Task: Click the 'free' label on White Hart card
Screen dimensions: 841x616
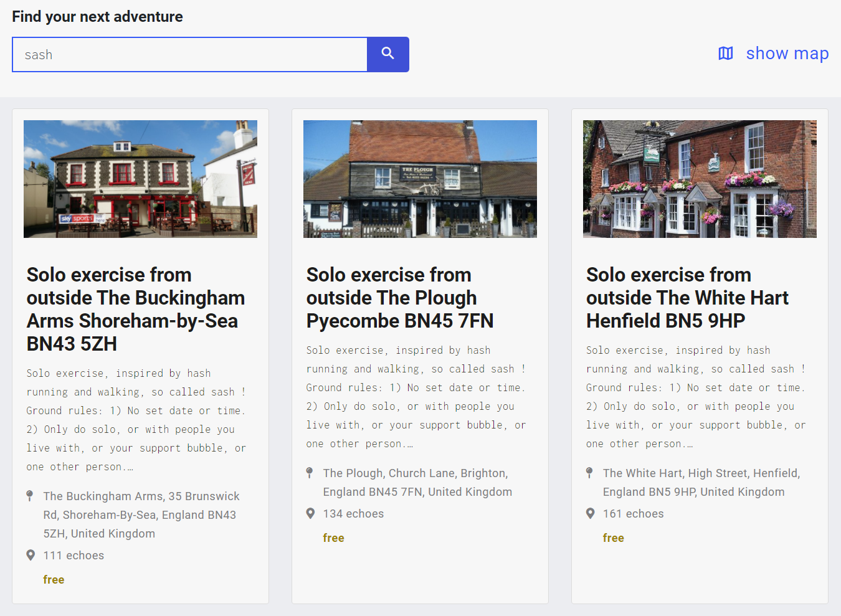Action: coord(613,538)
